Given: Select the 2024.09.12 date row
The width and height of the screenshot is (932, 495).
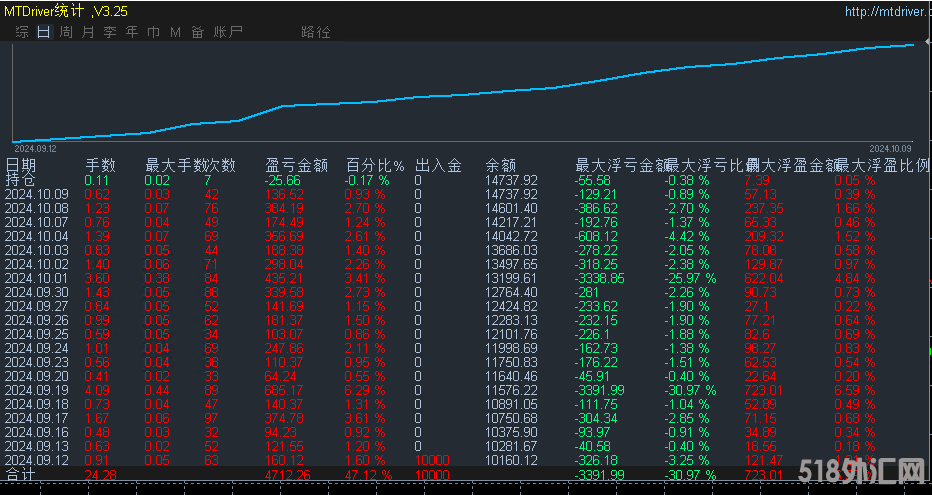Looking at the screenshot, I should point(37,461).
